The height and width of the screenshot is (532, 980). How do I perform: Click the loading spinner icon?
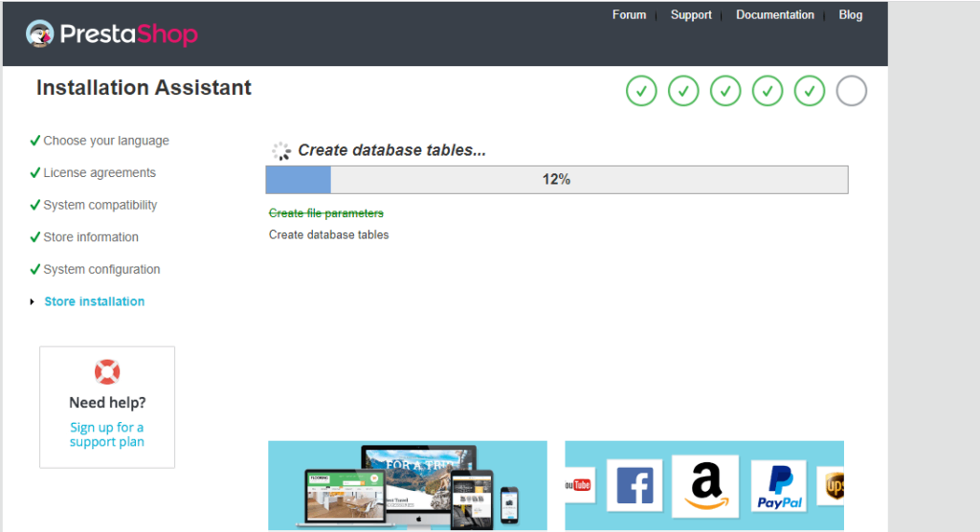point(281,150)
